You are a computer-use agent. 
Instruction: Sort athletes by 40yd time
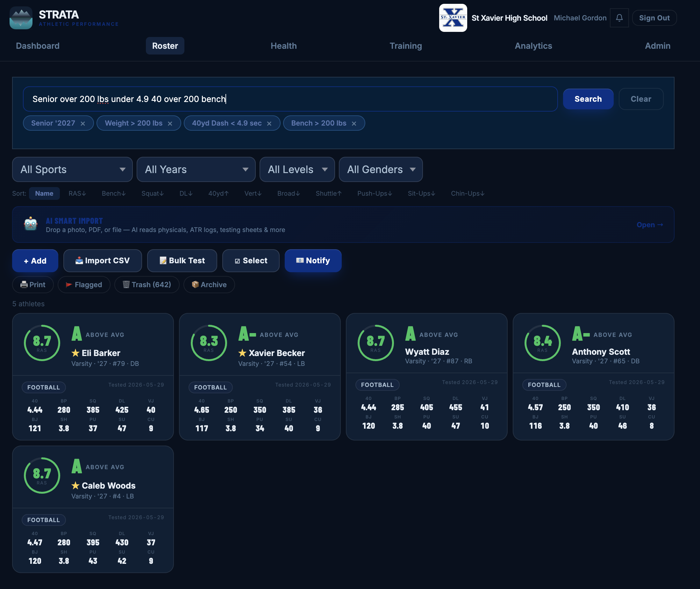(218, 194)
